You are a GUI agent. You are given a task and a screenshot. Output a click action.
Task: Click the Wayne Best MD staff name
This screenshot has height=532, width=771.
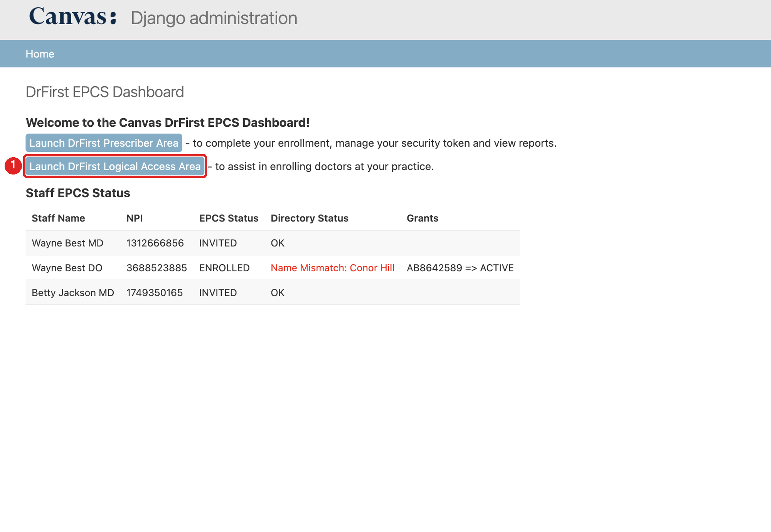67,243
